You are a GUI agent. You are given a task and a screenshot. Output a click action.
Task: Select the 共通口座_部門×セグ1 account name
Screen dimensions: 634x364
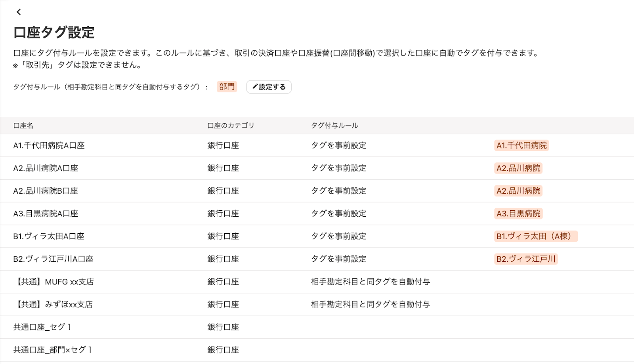(x=52, y=350)
